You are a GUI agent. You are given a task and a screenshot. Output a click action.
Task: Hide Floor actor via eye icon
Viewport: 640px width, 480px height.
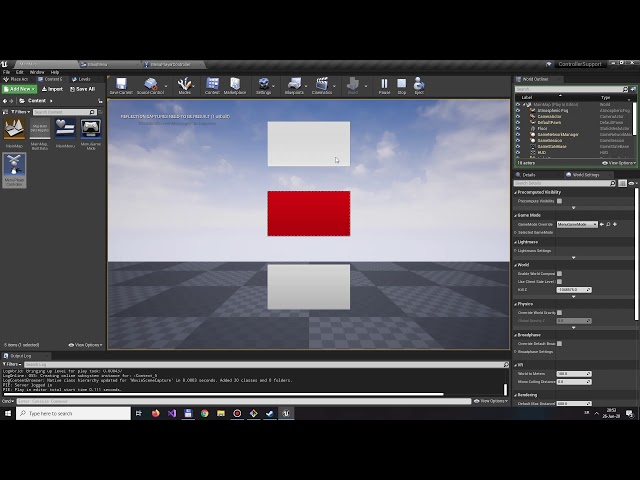pyautogui.click(x=518, y=128)
